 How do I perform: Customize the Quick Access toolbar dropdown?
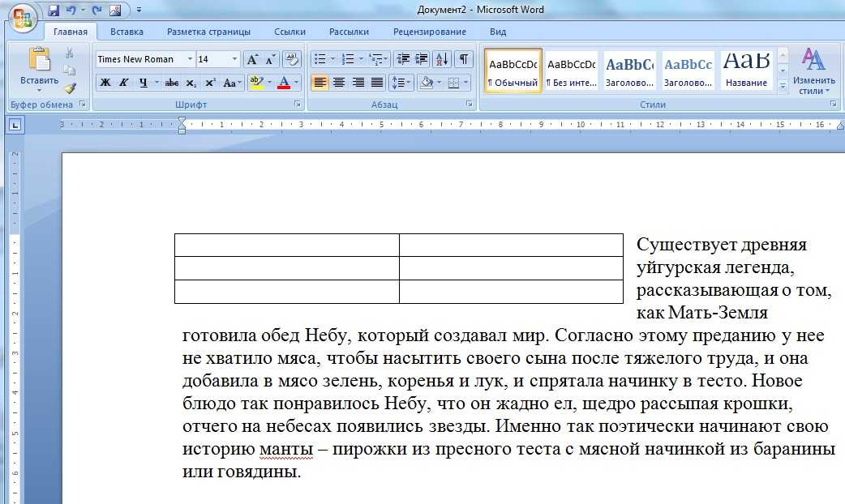139,11
